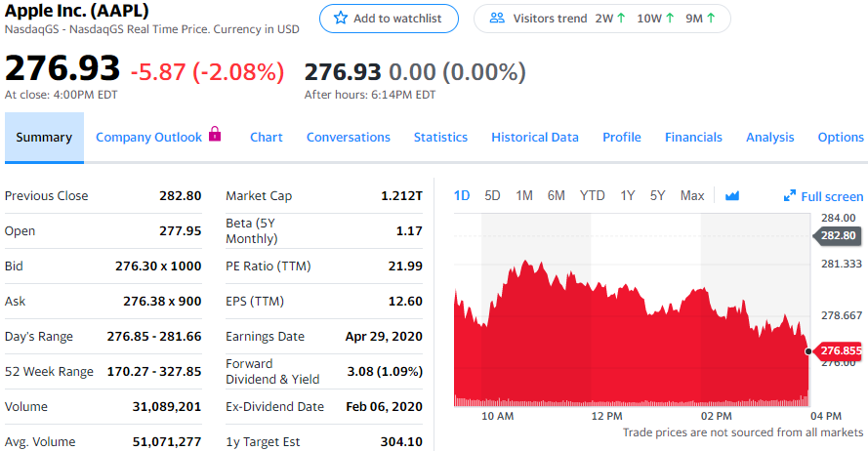Switch chart type with area chart icon

pyautogui.click(x=732, y=195)
